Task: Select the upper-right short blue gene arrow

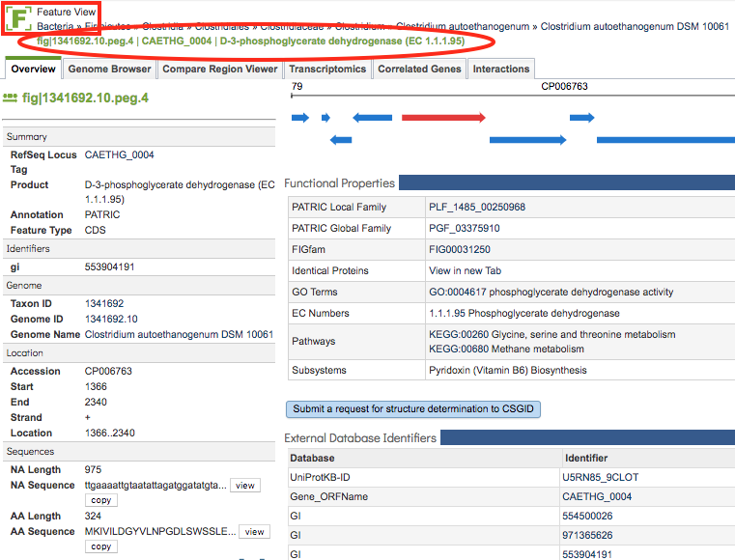Action: [x=581, y=117]
